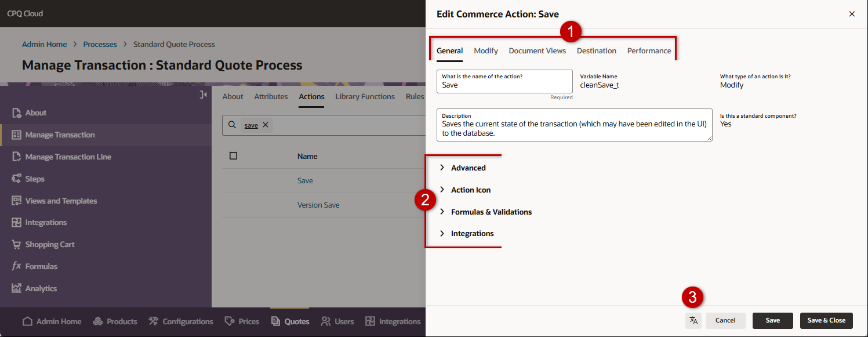Click inside the action name field showing Save
The image size is (868, 337).
[504, 84]
